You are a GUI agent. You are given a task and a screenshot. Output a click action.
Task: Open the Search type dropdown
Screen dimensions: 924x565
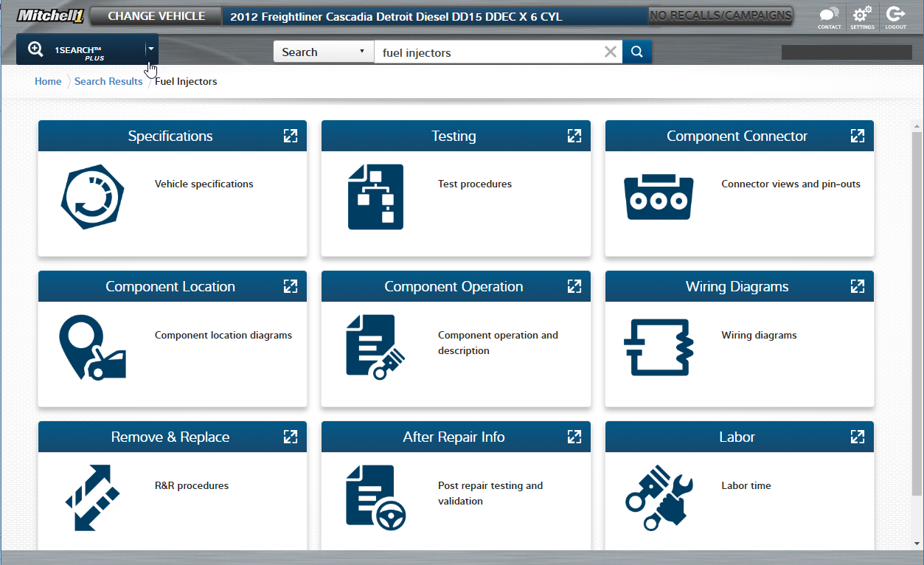pos(323,52)
